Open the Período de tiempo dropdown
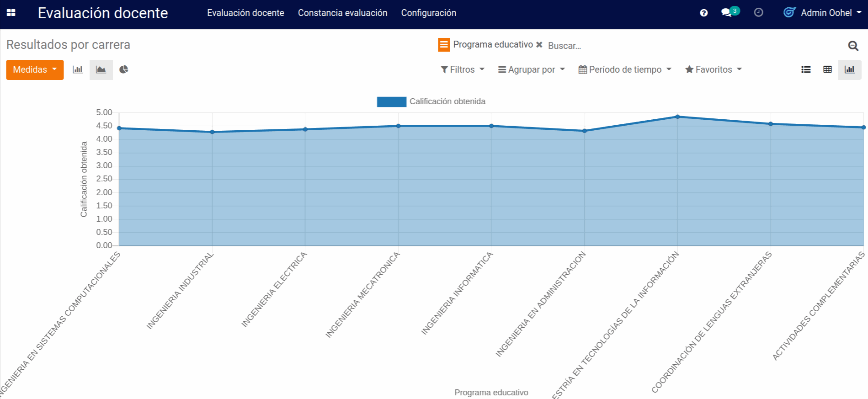 pyautogui.click(x=624, y=69)
